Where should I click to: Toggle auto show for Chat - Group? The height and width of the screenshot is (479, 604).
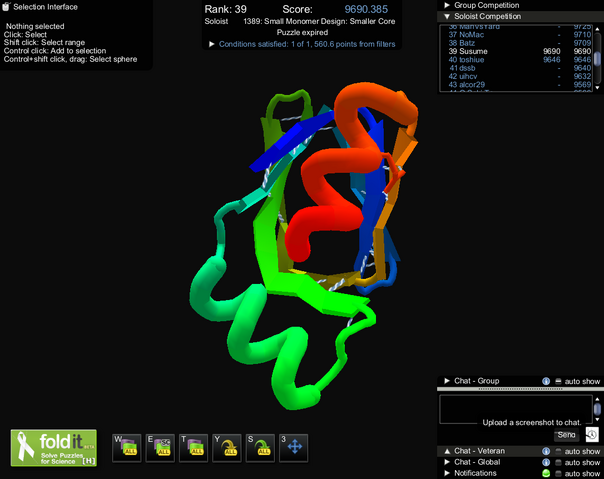pyautogui.click(x=558, y=381)
